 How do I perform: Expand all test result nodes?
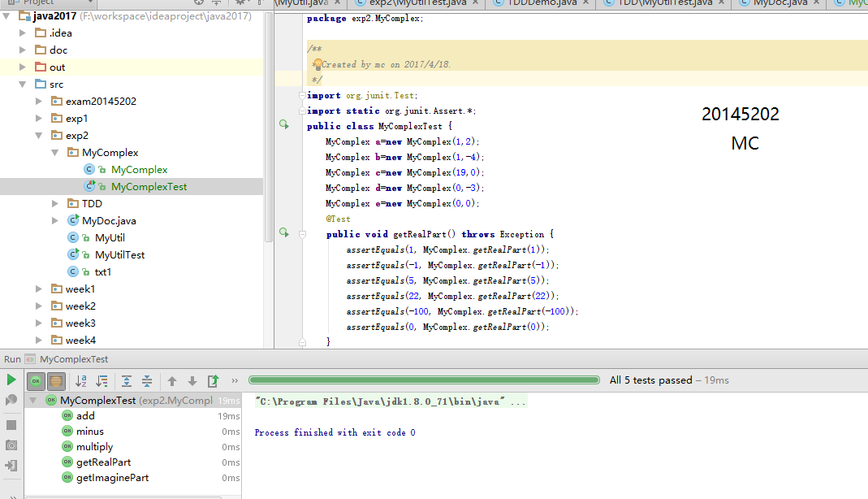[126, 380]
